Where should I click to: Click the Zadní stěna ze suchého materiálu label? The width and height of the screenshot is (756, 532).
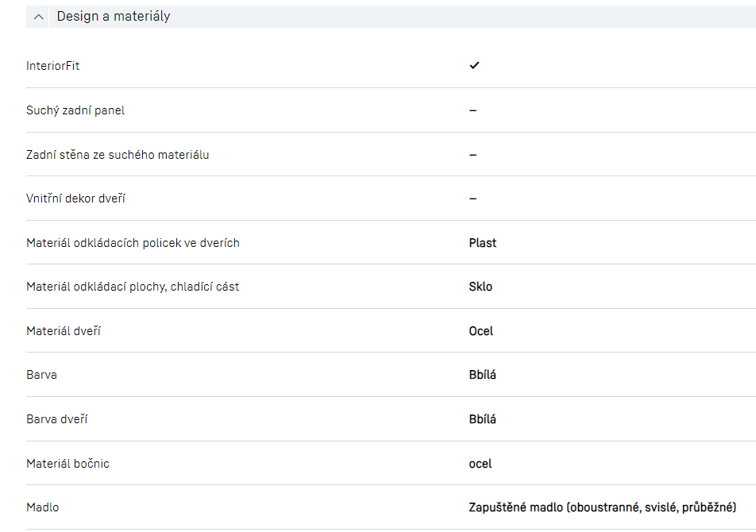coord(118,155)
